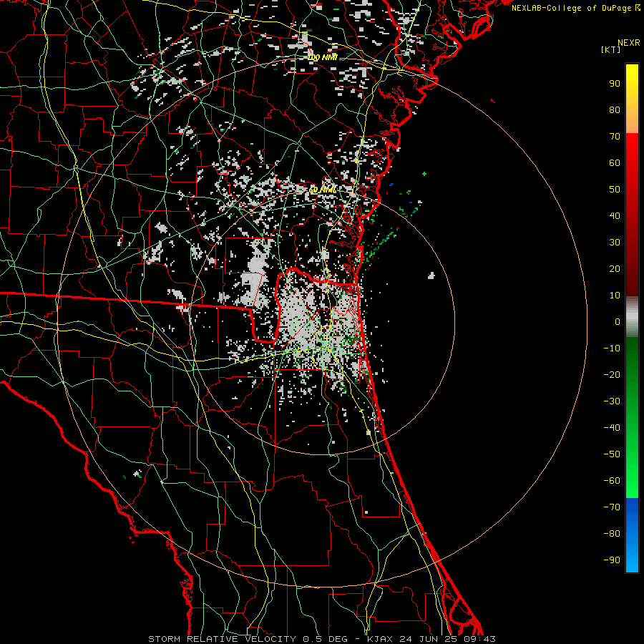Click the positive 40 scale value
The image size is (644, 644).
tap(615, 216)
